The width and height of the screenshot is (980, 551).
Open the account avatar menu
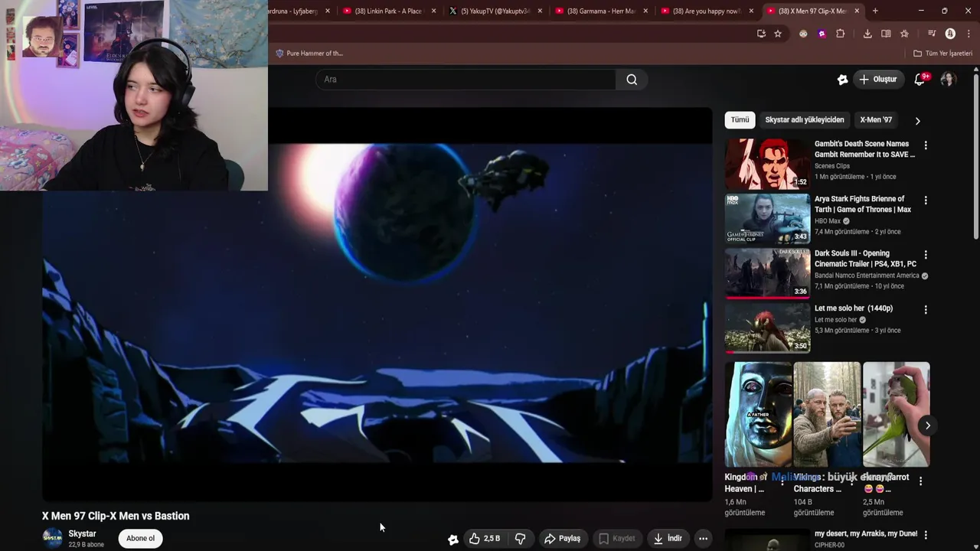(948, 80)
